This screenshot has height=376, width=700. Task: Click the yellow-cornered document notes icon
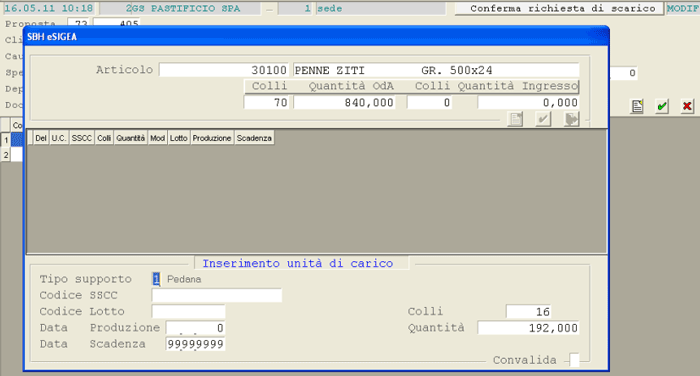click(x=637, y=106)
